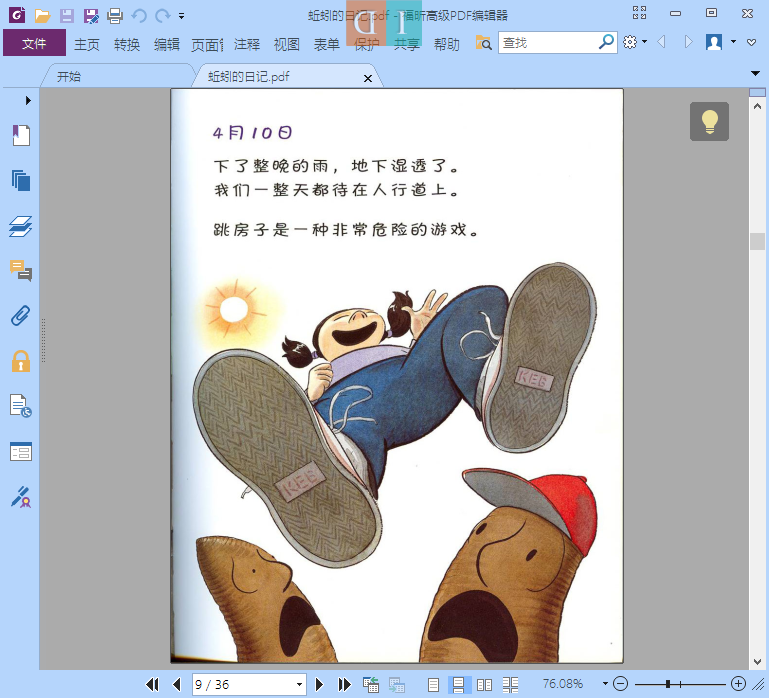Go to the previous page
This screenshot has width=769, height=698.
tap(177, 684)
